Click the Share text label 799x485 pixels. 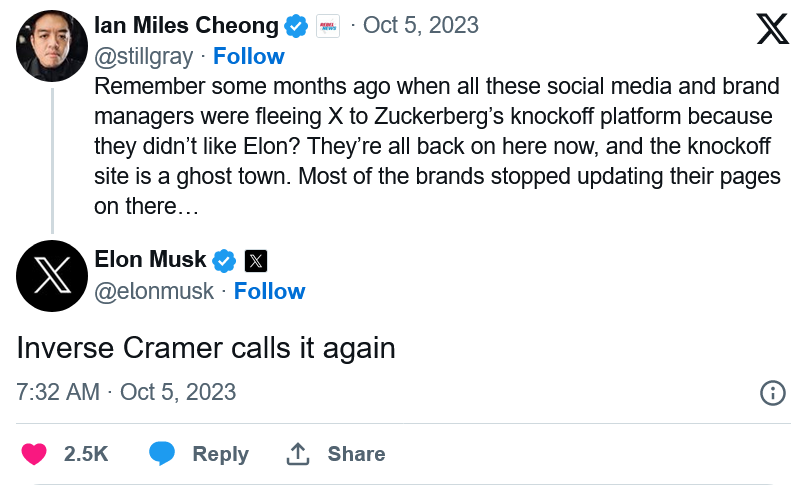(x=356, y=454)
